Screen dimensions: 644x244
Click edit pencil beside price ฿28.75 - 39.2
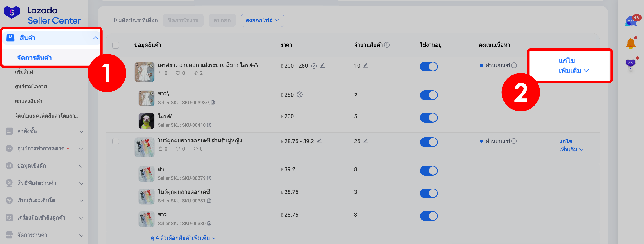tap(319, 141)
